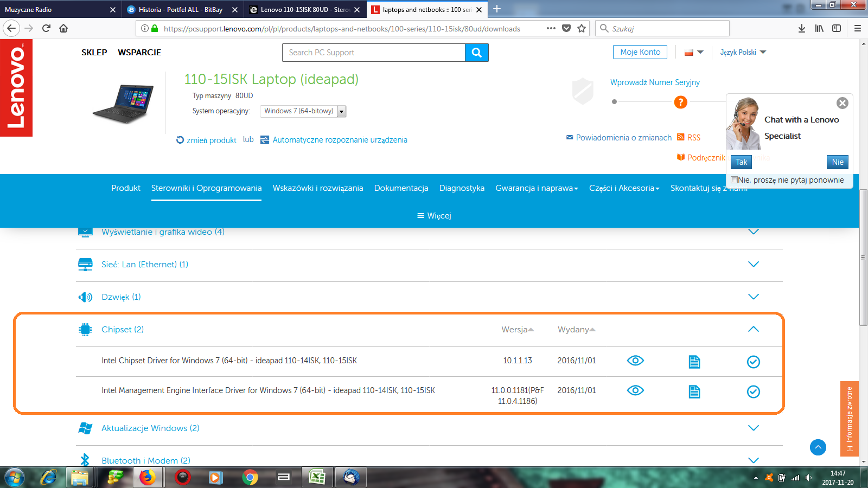Open 'Powiadomienia o zmianach' link

point(624,138)
